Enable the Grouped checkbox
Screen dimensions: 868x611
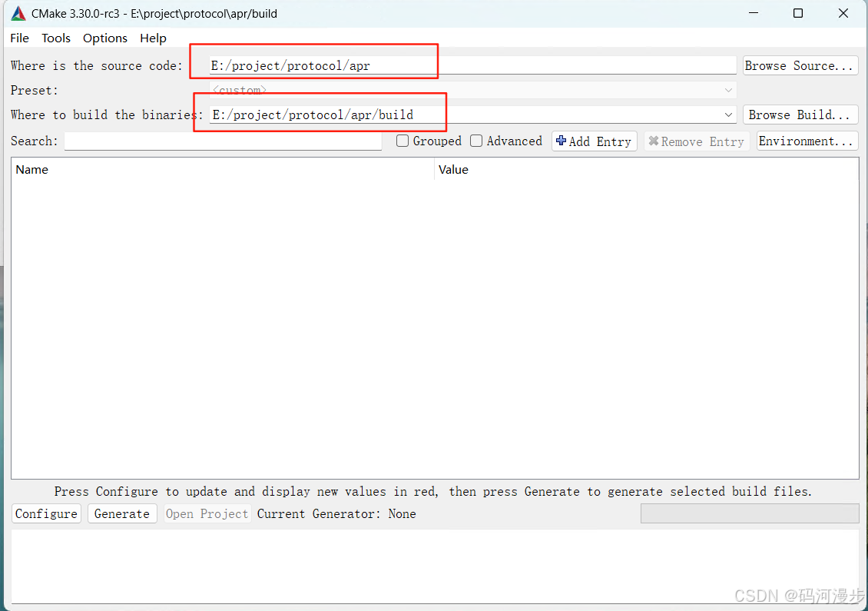click(x=403, y=141)
